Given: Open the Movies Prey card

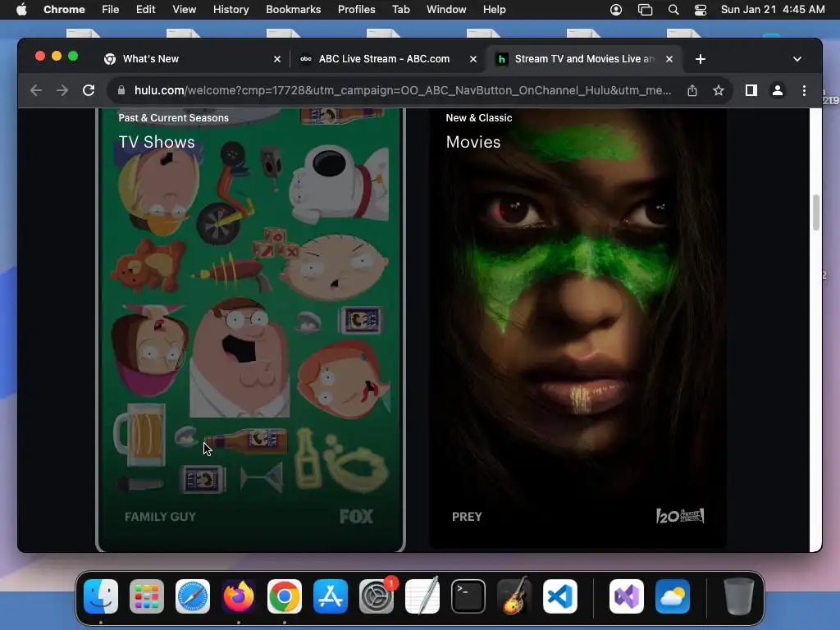Looking at the screenshot, I should [577, 329].
